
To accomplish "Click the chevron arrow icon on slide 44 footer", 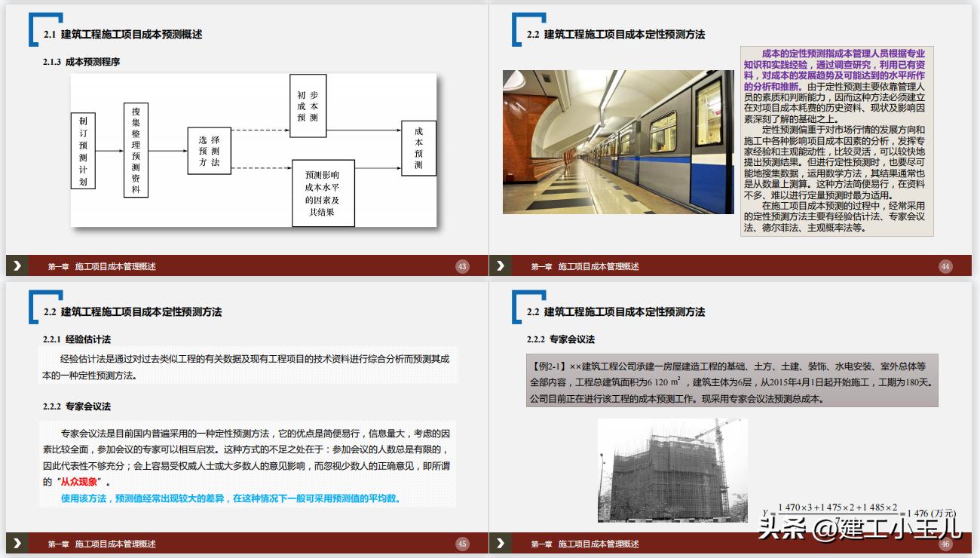I will pos(500,265).
